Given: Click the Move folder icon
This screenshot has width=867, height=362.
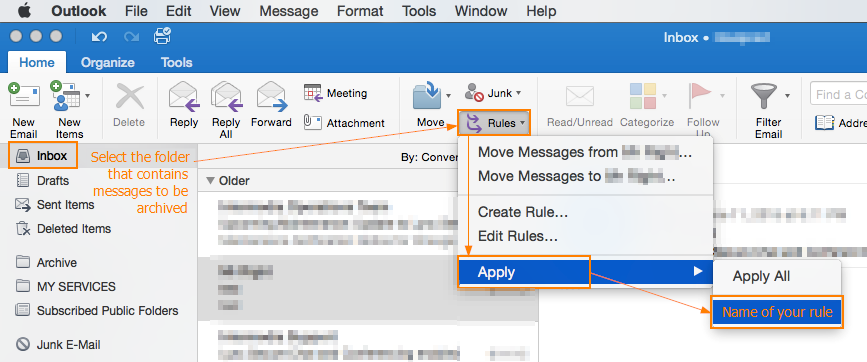Looking at the screenshot, I should (x=427, y=96).
